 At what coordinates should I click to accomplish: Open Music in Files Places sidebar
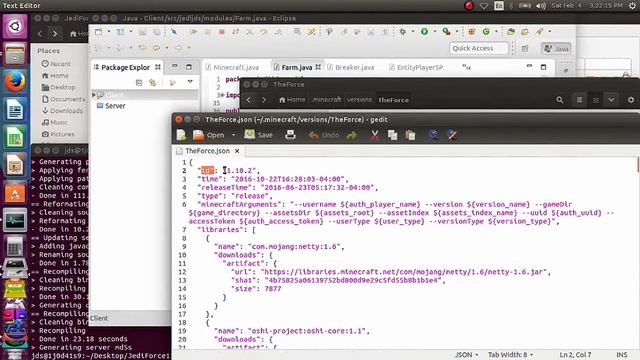click(x=54, y=122)
